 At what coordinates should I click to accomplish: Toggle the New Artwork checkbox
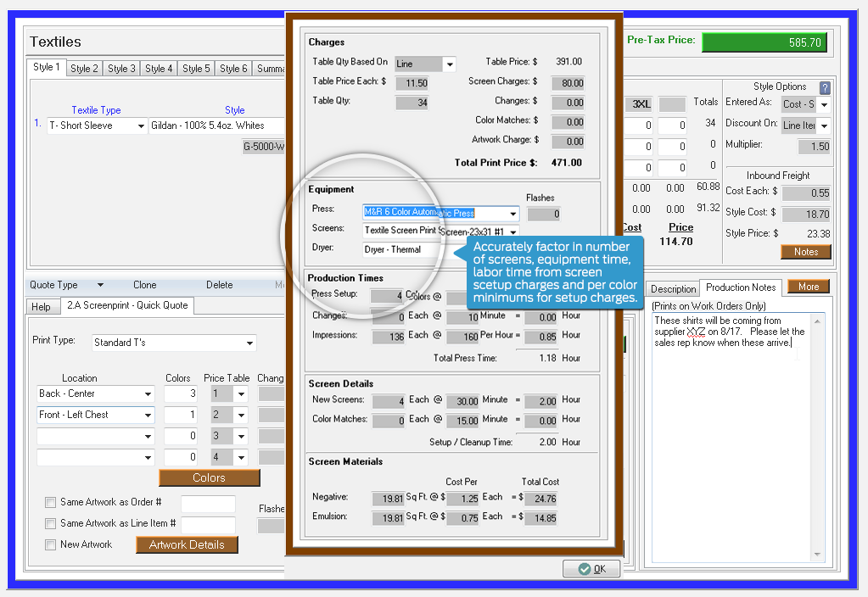(x=51, y=545)
